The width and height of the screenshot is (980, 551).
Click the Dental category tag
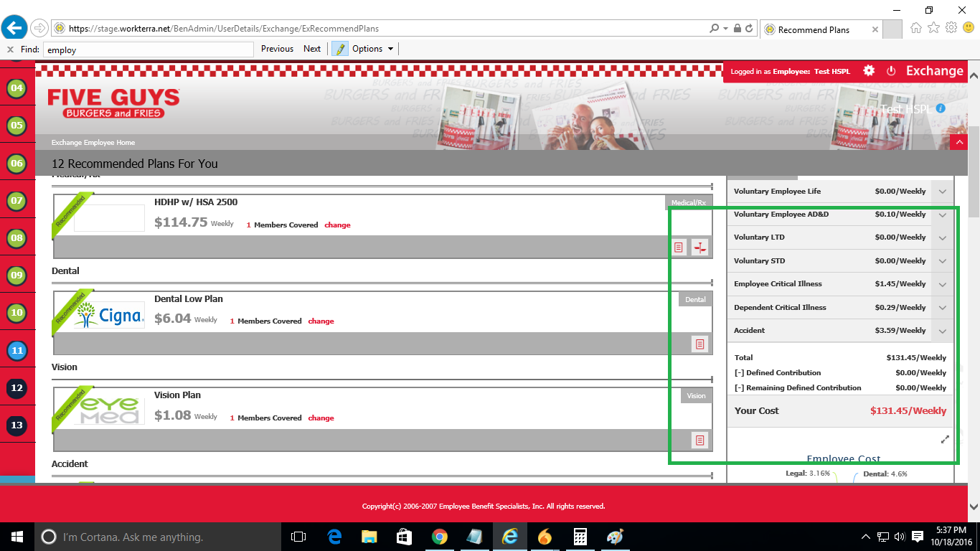point(695,299)
